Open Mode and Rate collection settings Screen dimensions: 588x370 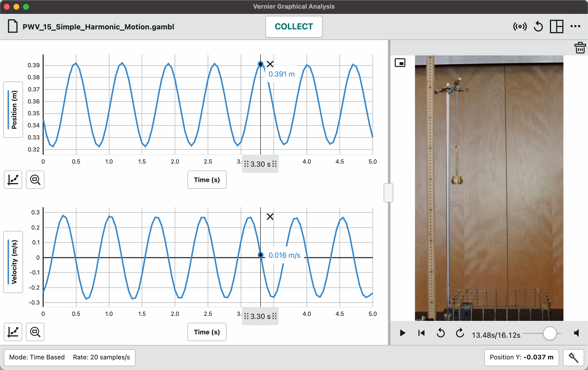[70, 357]
